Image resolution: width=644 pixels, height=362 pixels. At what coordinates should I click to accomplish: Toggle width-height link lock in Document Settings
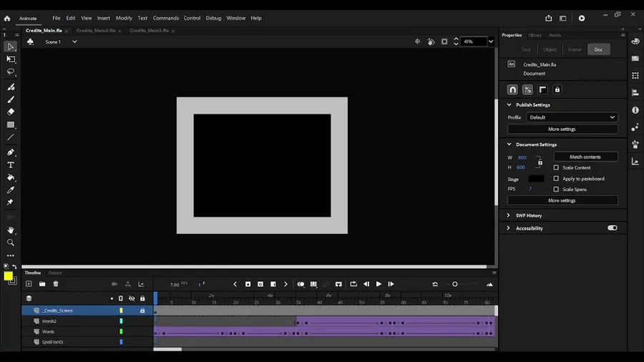point(540,162)
